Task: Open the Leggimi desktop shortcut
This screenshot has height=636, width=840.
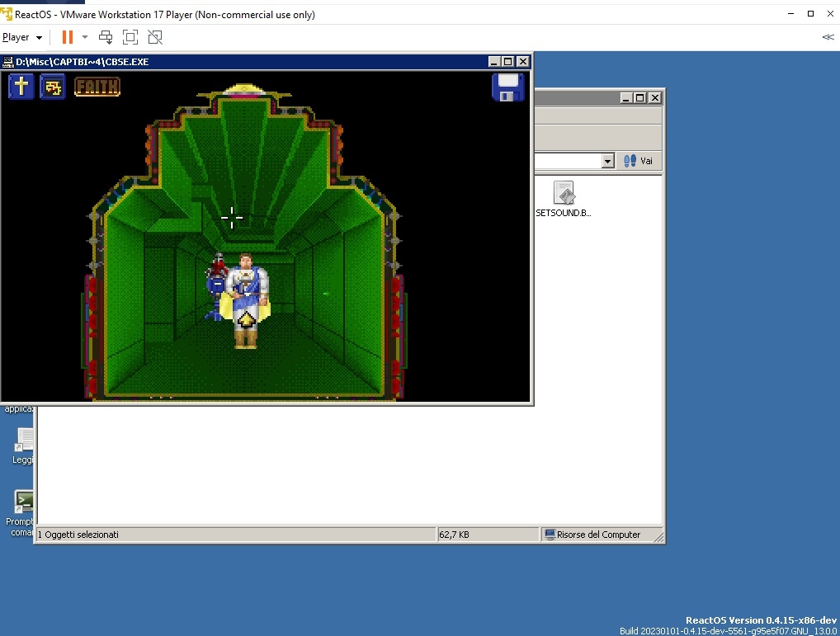Action: click(23, 445)
